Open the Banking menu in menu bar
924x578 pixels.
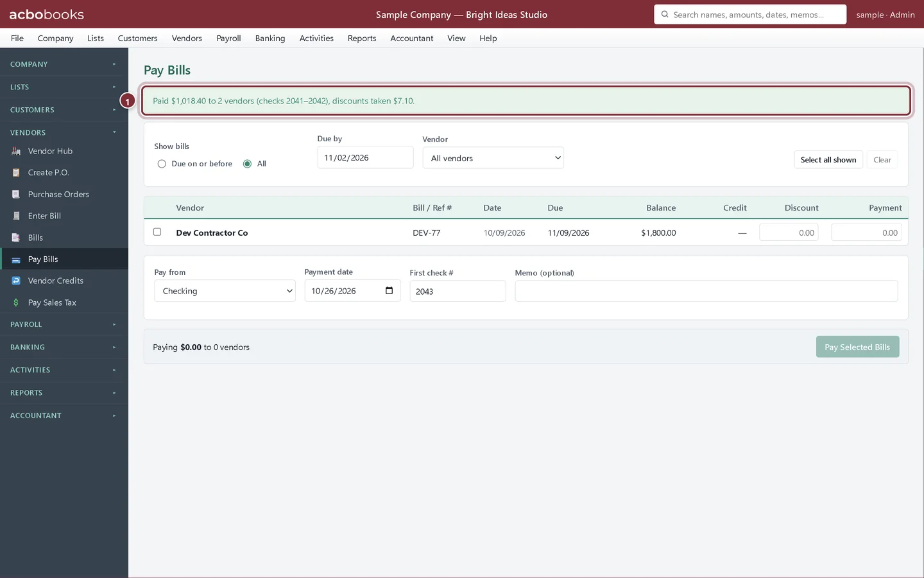coord(270,39)
